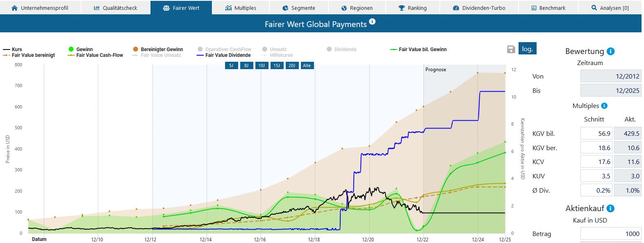The image size is (644, 243).
Task: Open the Analysen [0] tab
Action: coord(610,8)
